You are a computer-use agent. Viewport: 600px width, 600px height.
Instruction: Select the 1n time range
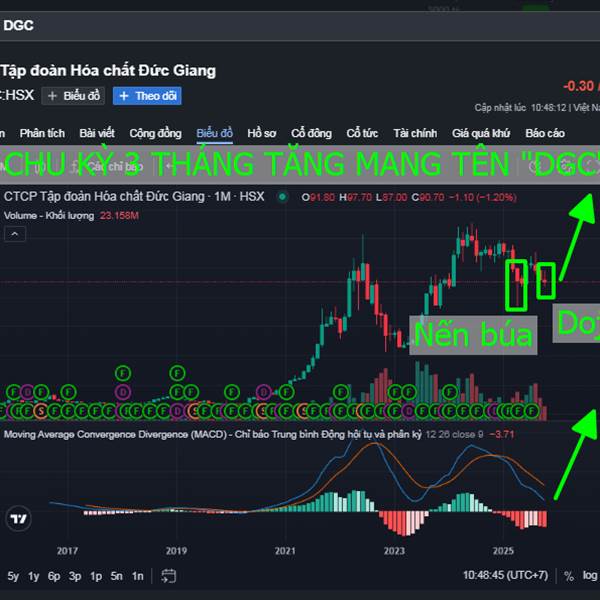pyautogui.click(x=137, y=576)
